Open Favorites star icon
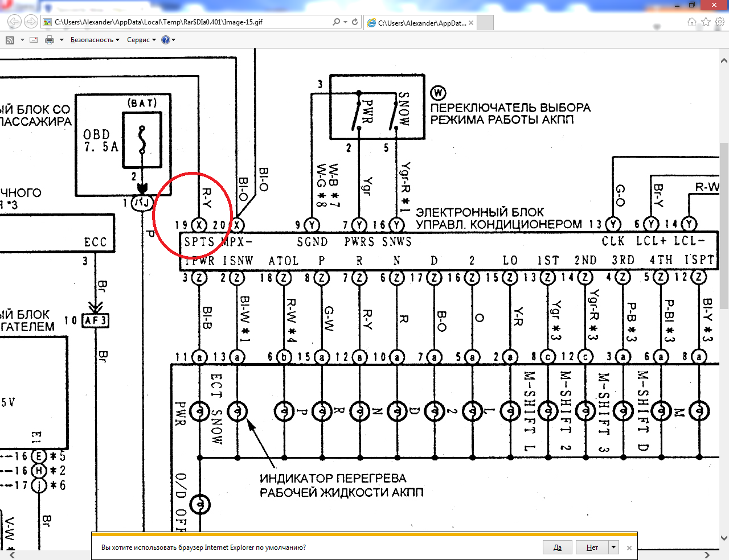 (x=706, y=22)
